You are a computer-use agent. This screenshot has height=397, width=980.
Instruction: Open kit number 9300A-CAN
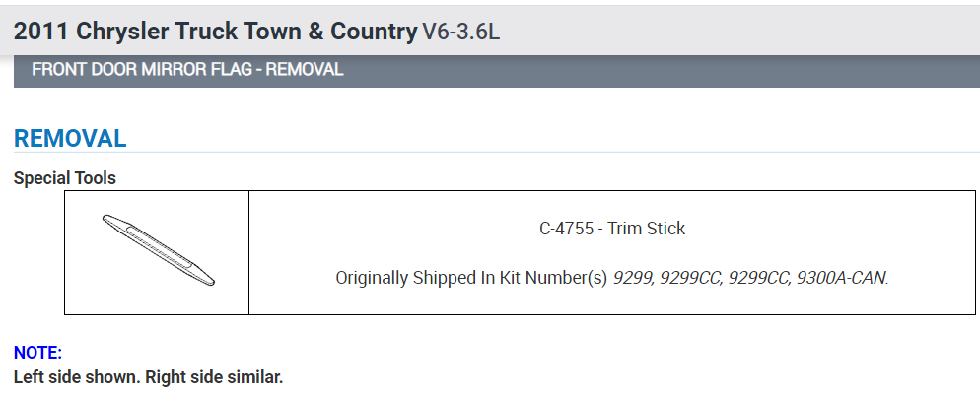click(843, 278)
